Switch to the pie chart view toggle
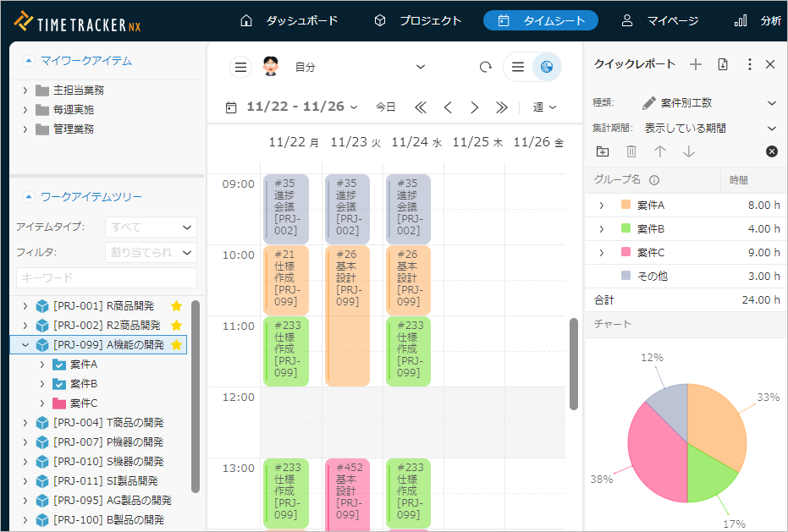The width and height of the screenshot is (788, 532). (547, 67)
